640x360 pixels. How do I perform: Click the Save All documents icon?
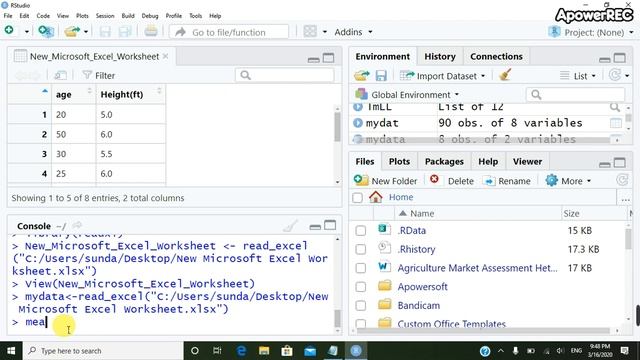(124, 31)
